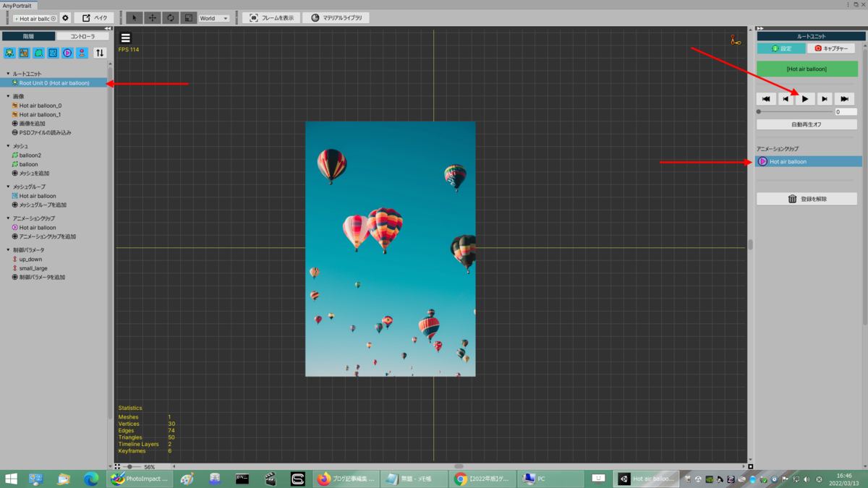This screenshot has width=868, height=488.
Task: Open the World coordinate dropdown
Action: click(x=213, y=18)
